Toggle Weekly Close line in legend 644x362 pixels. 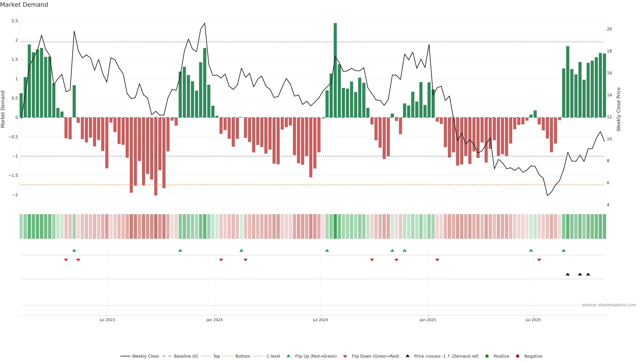click(x=145, y=356)
